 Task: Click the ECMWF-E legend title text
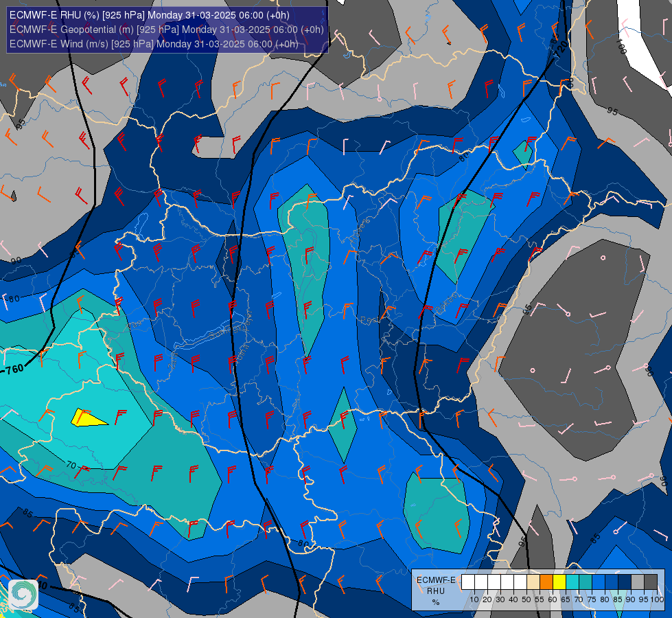coord(436,580)
